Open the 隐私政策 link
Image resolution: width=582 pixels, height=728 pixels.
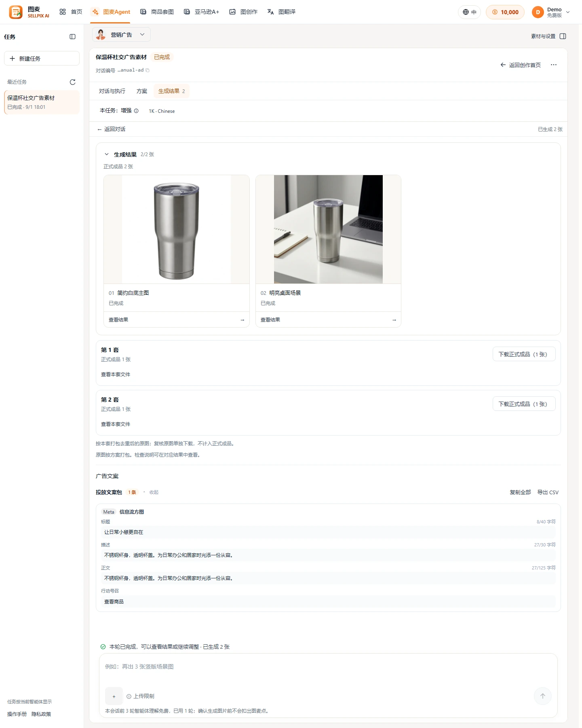pos(41,714)
